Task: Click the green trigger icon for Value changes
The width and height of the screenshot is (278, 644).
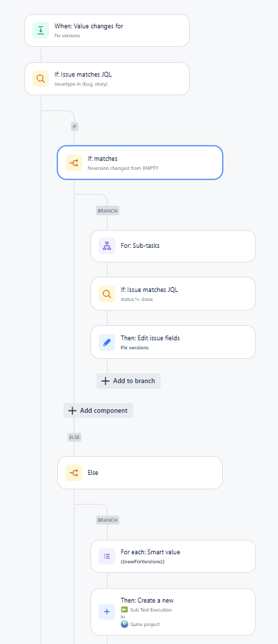Action: 41,30
